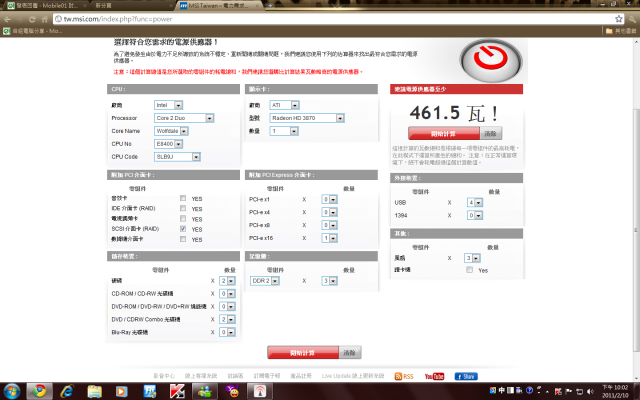This screenshot has width=640, height=400.
Task: Open the CPU No E8400 dropdown
Action: pyautogui.click(x=168, y=144)
